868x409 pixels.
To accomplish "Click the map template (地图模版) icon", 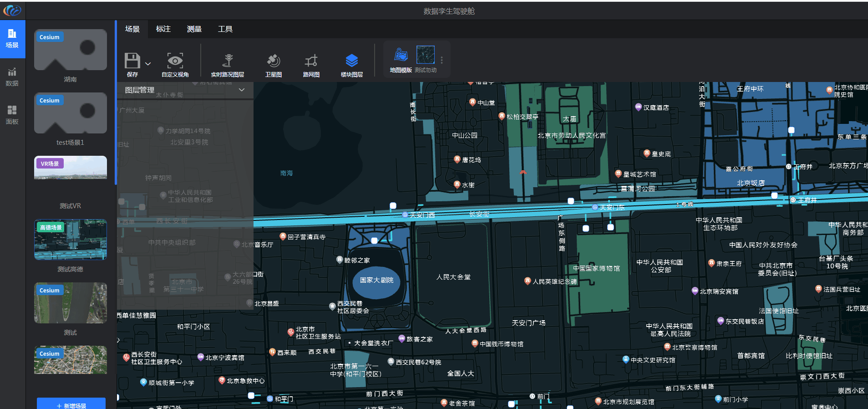I will pos(401,55).
